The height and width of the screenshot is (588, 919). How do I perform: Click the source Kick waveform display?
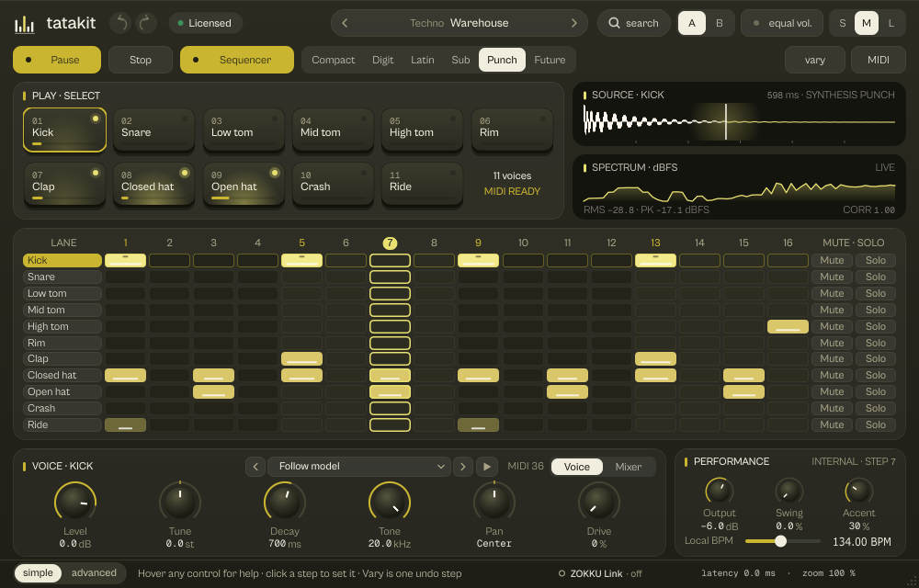click(x=739, y=122)
